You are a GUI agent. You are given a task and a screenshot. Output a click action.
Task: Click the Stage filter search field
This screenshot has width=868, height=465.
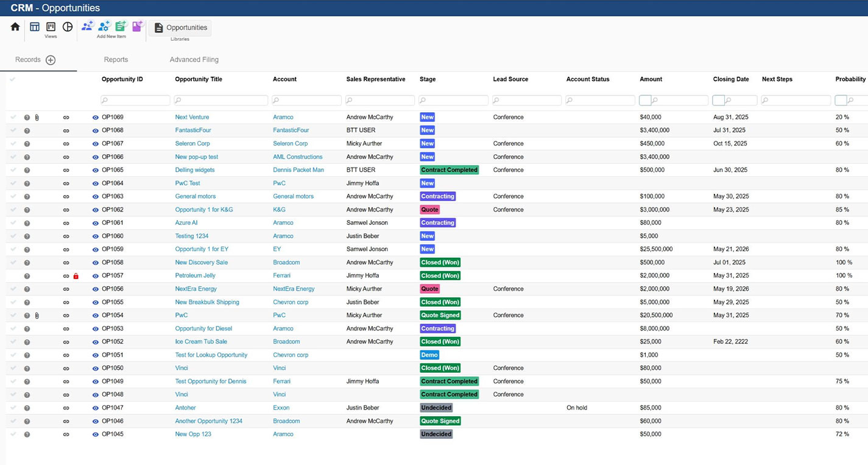[453, 100]
